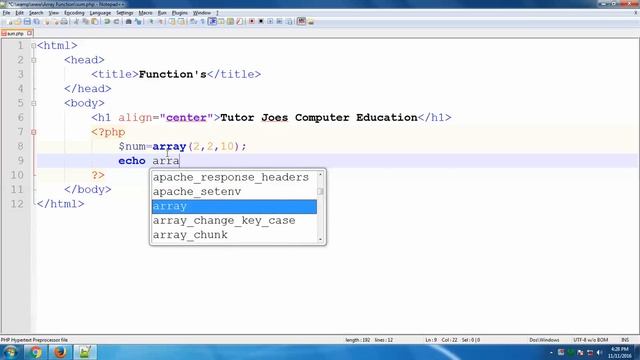Open the Language menu
Screen dimensions: 640x360
100,13
